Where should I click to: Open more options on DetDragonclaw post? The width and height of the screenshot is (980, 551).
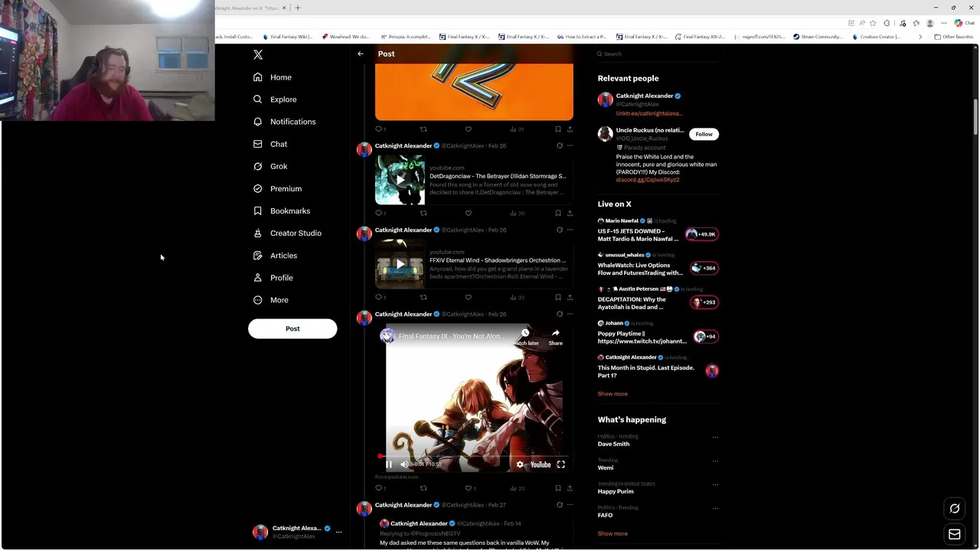pos(570,145)
